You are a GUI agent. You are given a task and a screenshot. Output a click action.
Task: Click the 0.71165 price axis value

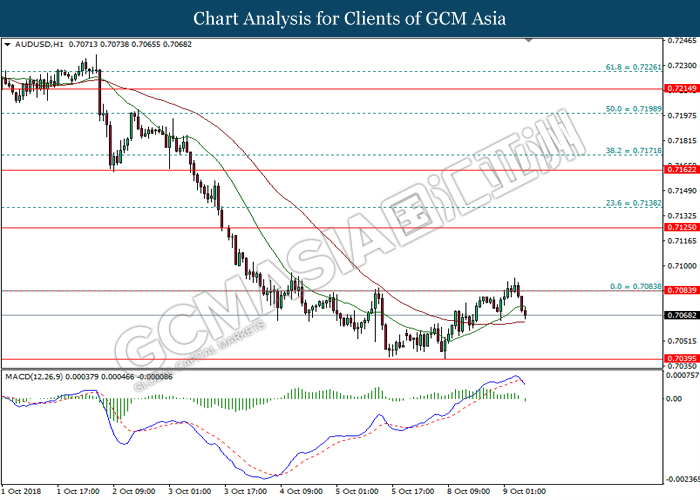tap(682, 241)
